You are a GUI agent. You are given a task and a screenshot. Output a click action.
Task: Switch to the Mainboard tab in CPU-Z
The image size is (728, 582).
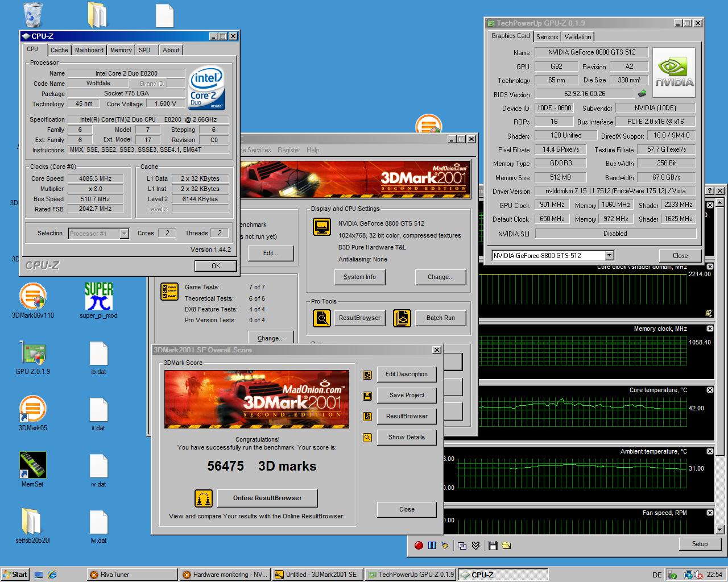[89, 50]
